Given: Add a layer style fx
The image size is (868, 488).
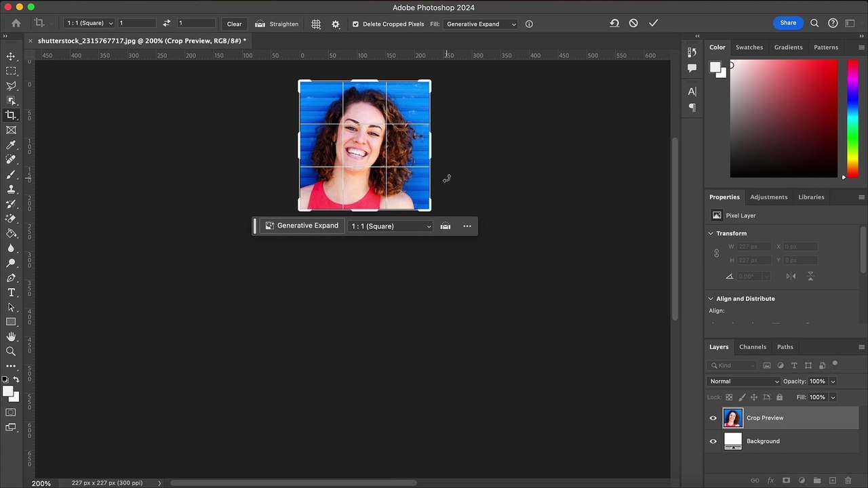Looking at the screenshot, I should click(x=771, y=481).
